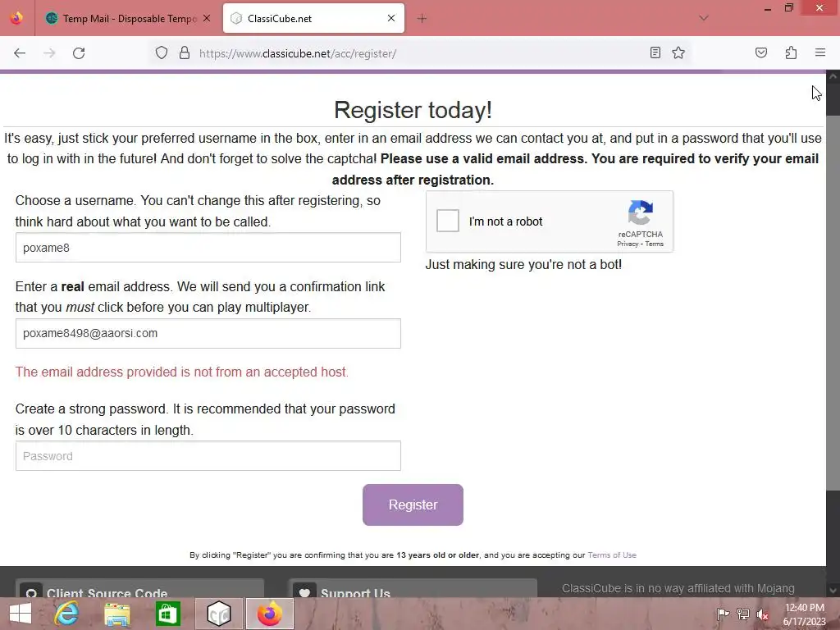Open a new tab with plus button
The height and width of the screenshot is (630, 840).
point(422,19)
